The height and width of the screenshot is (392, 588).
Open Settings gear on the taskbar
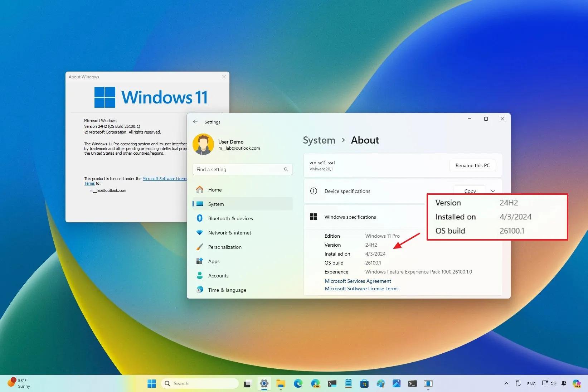coord(264,383)
